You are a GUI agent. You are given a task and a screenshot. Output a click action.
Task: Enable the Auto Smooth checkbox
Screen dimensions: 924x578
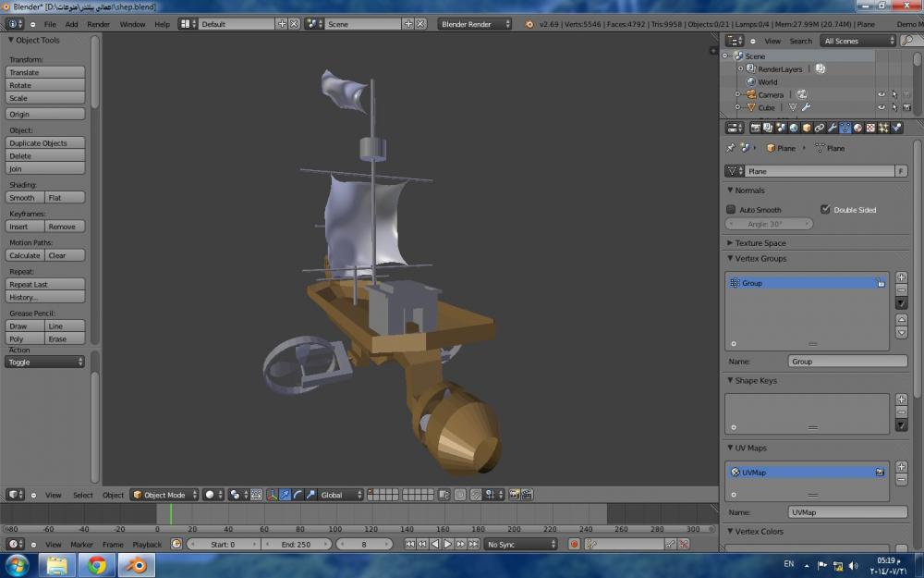point(732,210)
